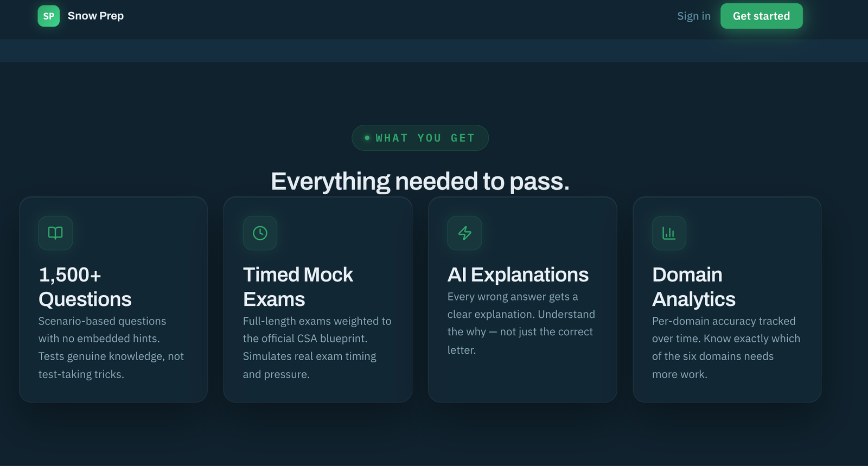Click the bar chart icon on Domain Analytics card
868x466 pixels.
click(x=669, y=233)
